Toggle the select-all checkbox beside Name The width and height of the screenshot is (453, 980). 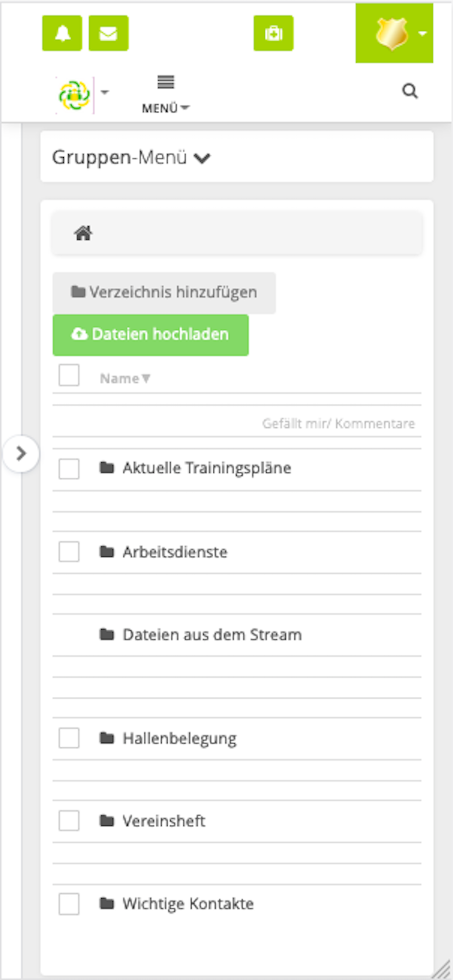[x=69, y=375]
